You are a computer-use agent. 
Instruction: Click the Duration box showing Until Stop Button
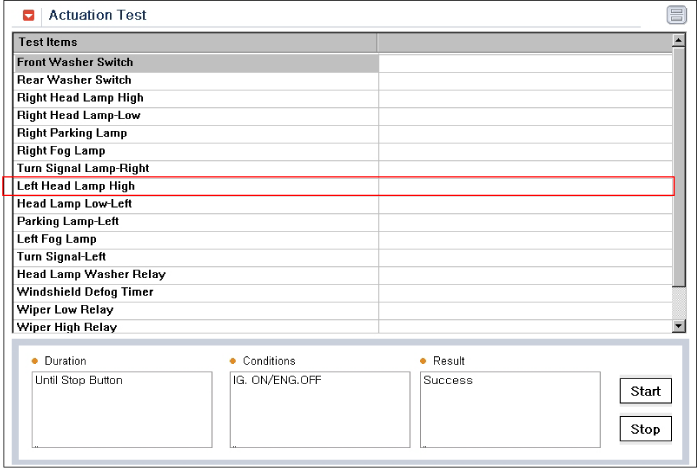122,409
